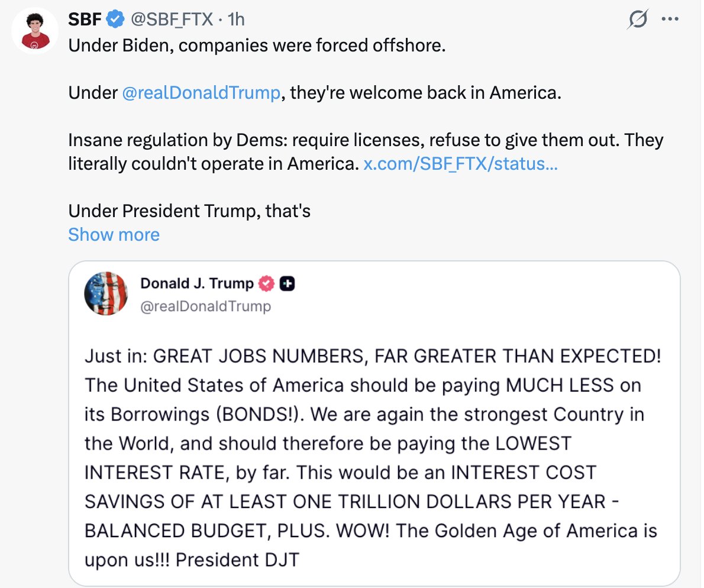Click Donald J. Trump's verified badge
Image resolution: width=704 pixels, height=588 pixels.
pos(267,284)
